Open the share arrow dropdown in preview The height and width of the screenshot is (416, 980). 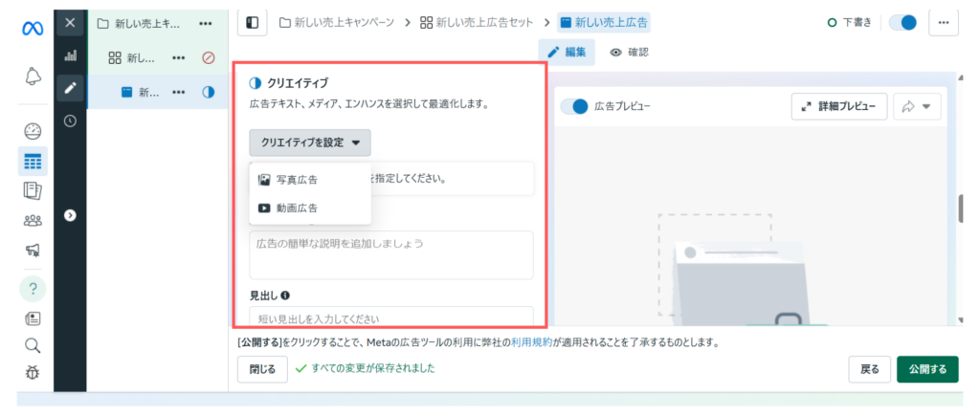(x=917, y=107)
